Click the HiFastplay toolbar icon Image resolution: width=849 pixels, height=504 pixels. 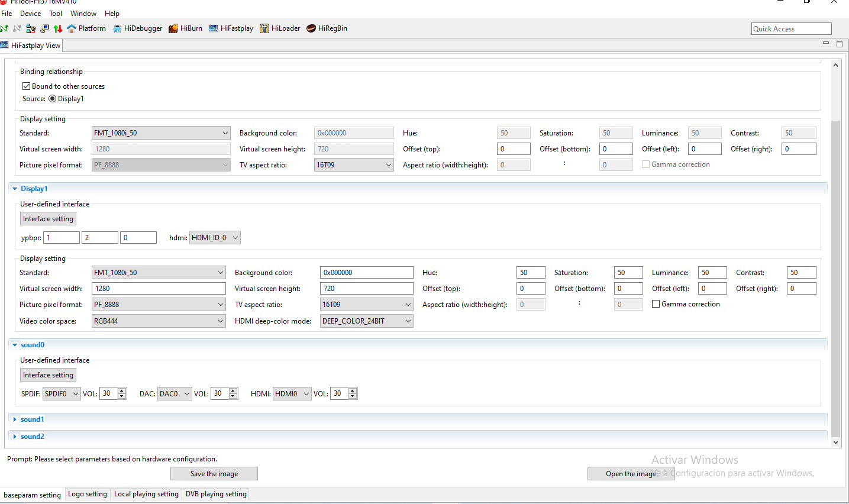coord(214,28)
